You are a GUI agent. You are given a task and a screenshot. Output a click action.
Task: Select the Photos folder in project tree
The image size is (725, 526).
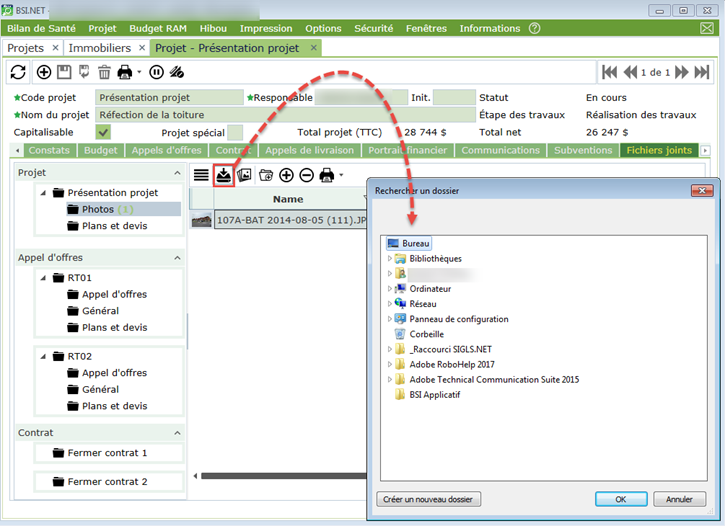97,209
